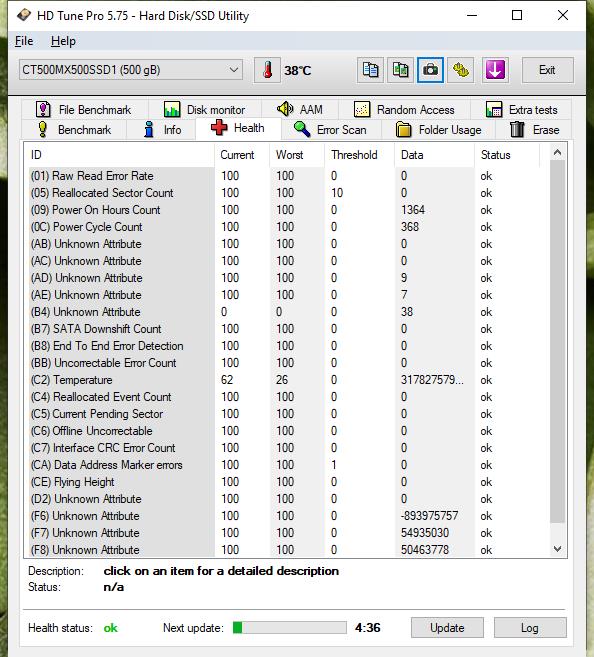Click the data value 317827579...
Viewport: 594px width, 657px height.
[x=432, y=380]
